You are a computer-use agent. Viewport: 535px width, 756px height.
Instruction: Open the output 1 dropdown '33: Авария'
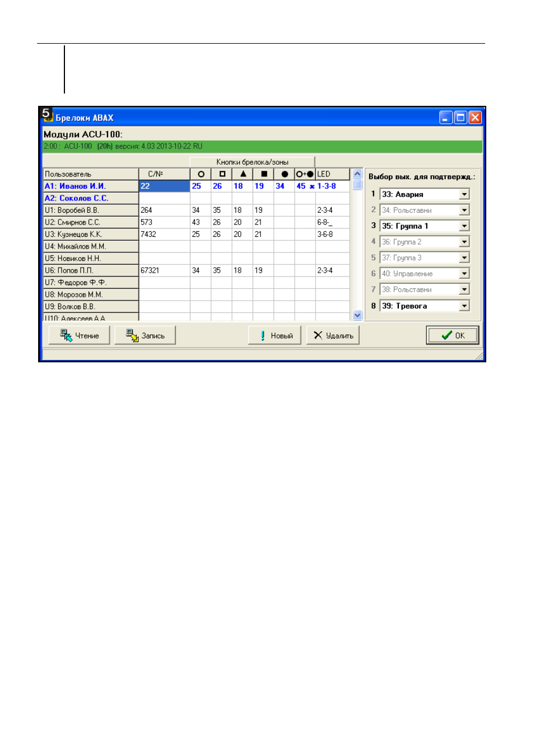tap(464, 194)
